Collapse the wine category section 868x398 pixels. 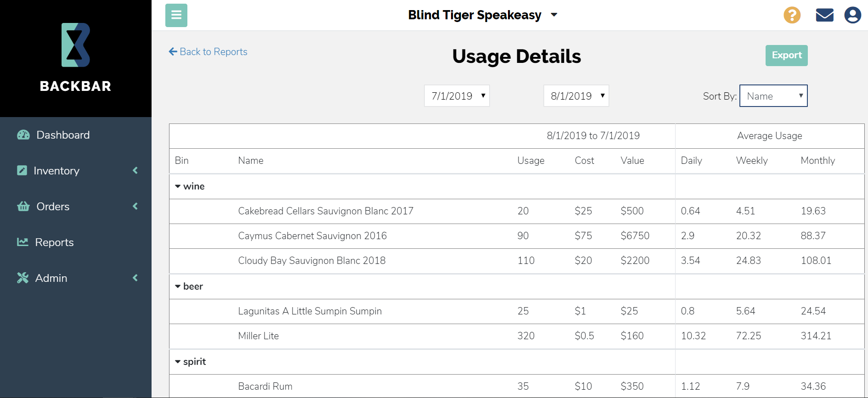(178, 186)
